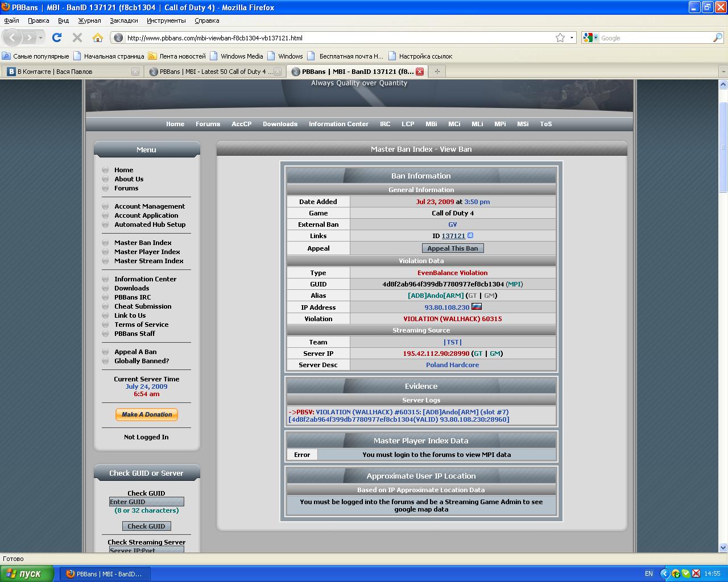This screenshot has width=728, height=582.
Task: Go to Firefox home page icon
Action: (98, 38)
